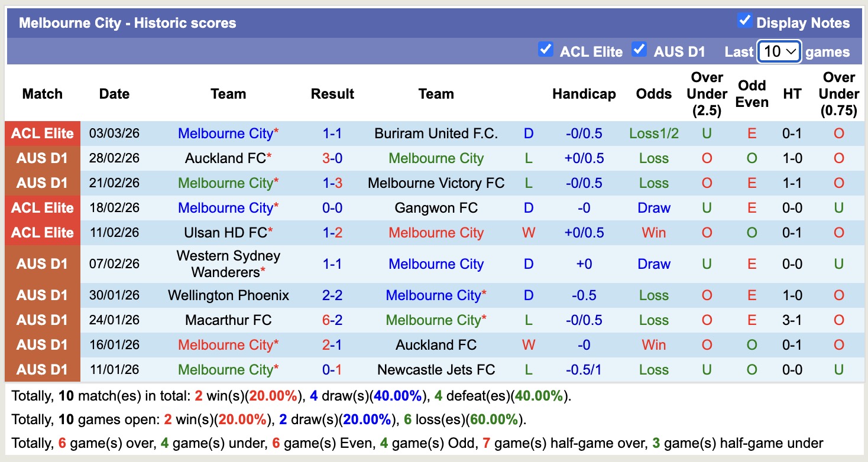The height and width of the screenshot is (462, 868).
Task: Click the Date column header
Action: pyautogui.click(x=114, y=93)
